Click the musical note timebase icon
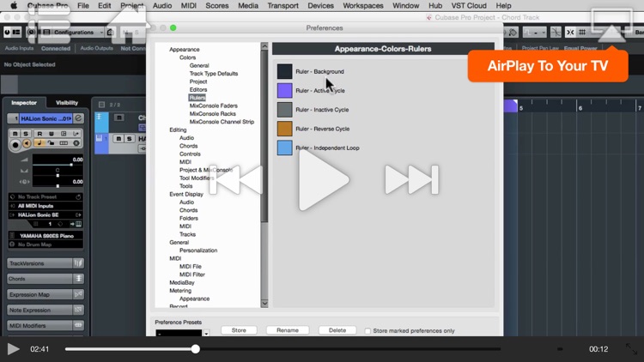This screenshot has height=362, width=644. (39, 143)
